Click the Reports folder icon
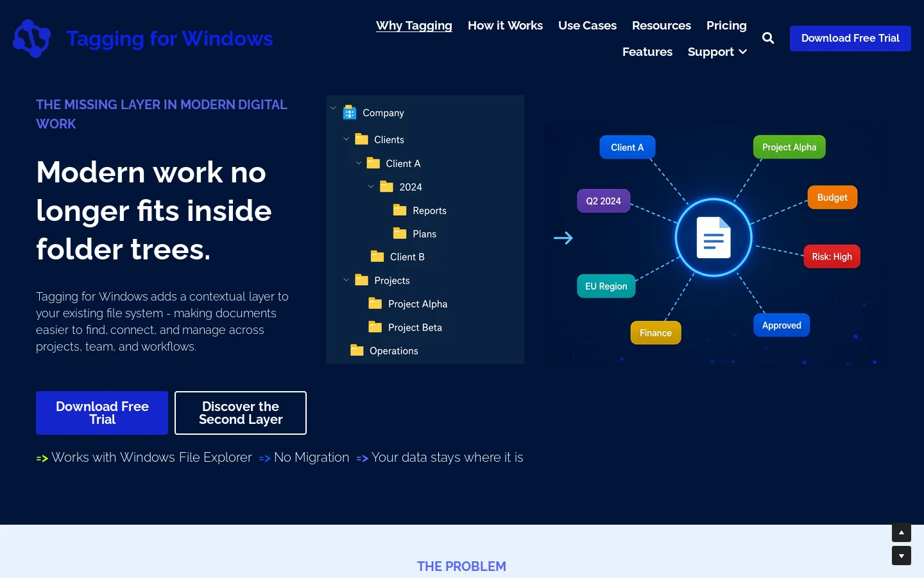The image size is (924, 578). point(400,210)
